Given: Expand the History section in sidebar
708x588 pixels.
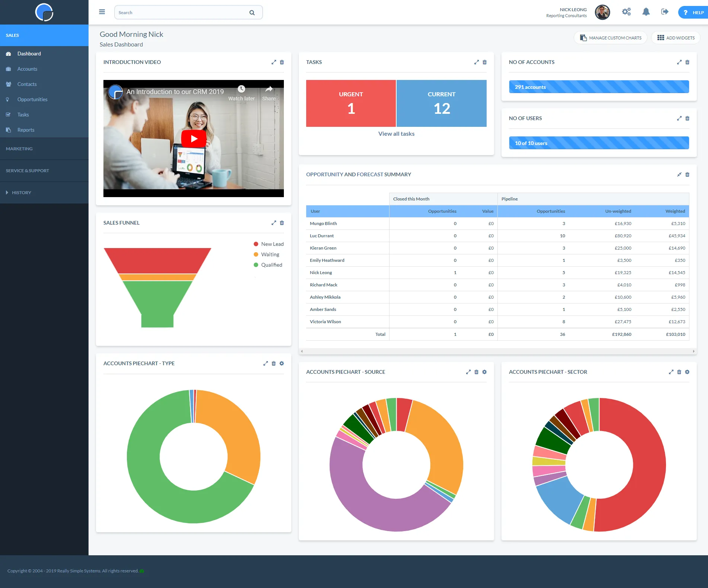Looking at the screenshot, I should pos(44,193).
